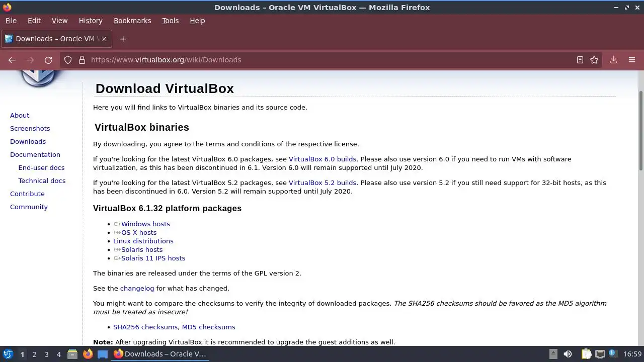Follow the VirtualBox 6.0 builds link
Screen dimensions: 644x362
point(323,159)
